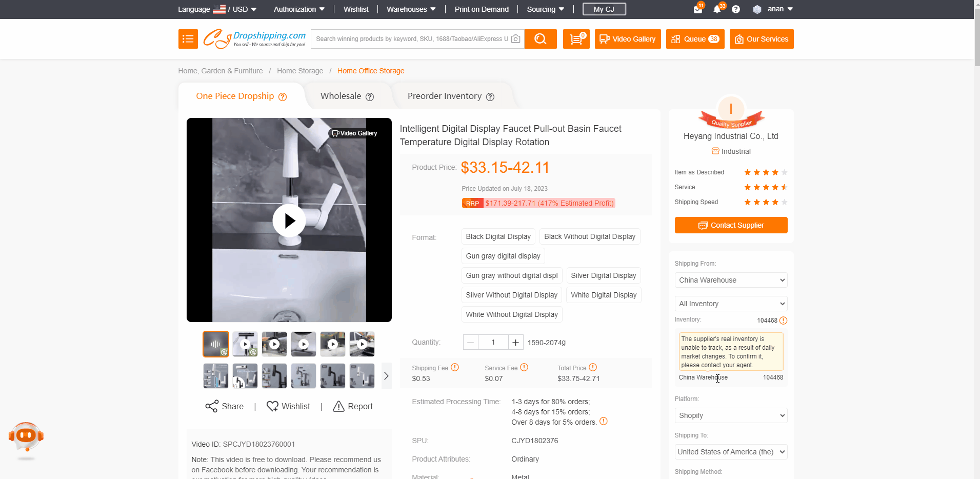Viewport: 980px width, 479px height.
Task: Switch to the Wholesale tab
Action: 347,96
